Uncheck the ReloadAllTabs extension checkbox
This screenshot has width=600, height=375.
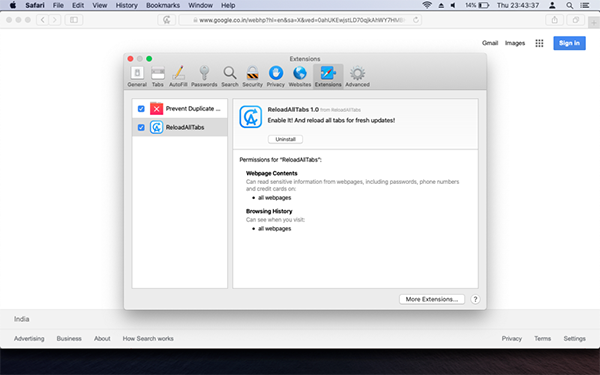[x=141, y=127]
